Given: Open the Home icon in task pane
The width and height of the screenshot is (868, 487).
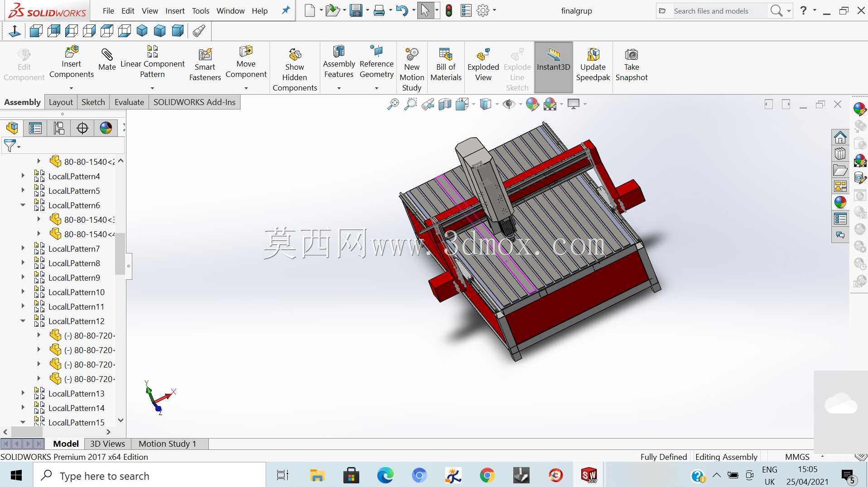Looking at the screenshot, I should [x=840, y=137].
